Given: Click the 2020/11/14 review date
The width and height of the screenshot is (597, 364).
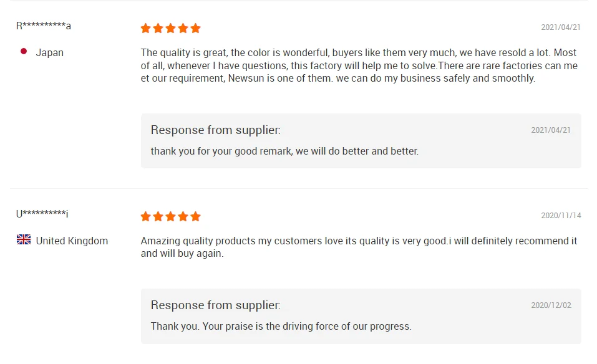Looking at the screenshot, I should click(x=560, y=216).
